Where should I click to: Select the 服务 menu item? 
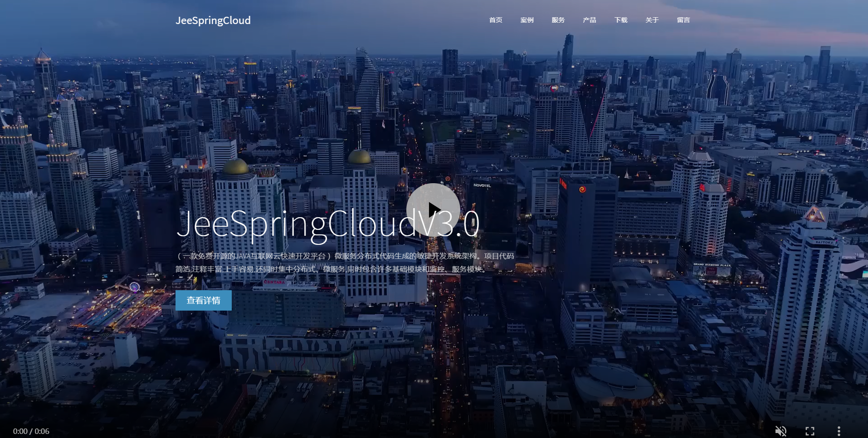pos(558,20)
